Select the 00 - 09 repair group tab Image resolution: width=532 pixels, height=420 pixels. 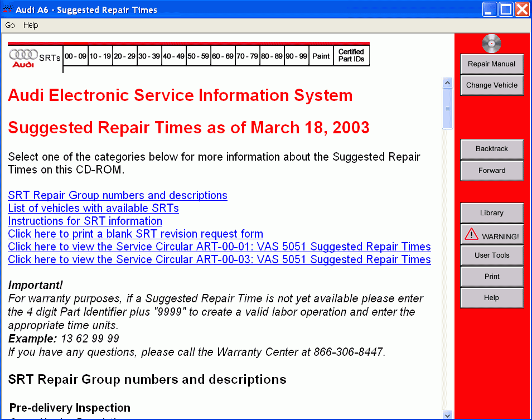point(75,56)
